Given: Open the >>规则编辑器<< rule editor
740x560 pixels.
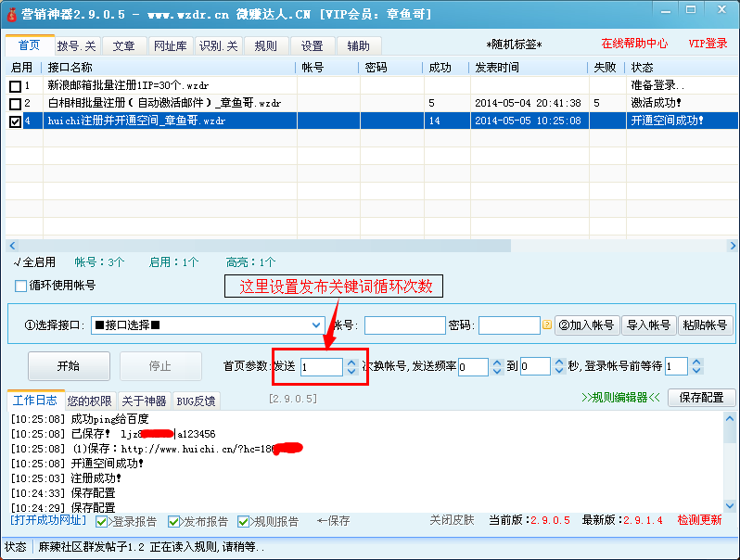Looking at the screenshot, I should 620,398.
